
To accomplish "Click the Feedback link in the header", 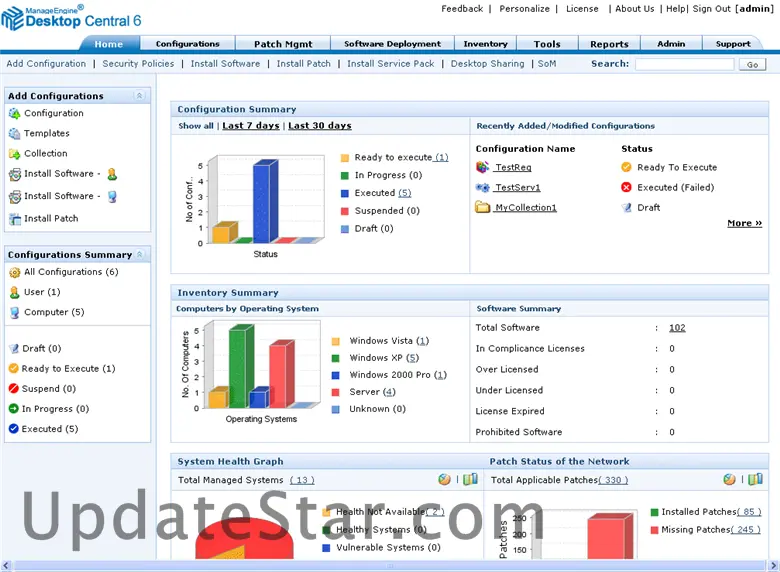I will (462, 8).
